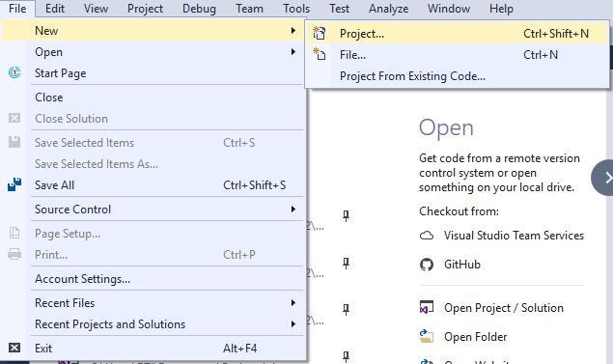Pin the second recent project item
The height and width of the screenshot is (364, 613).
point(346,264)
